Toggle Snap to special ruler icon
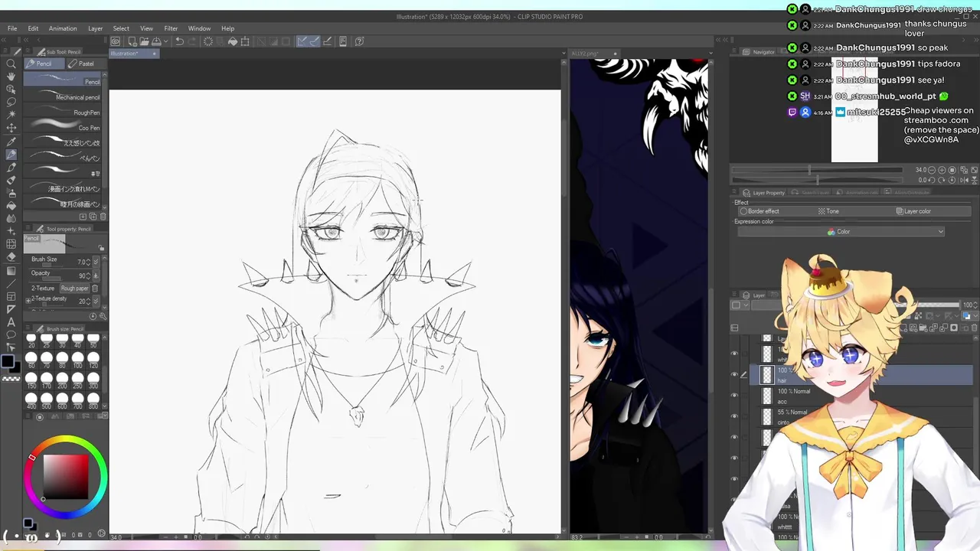This screenshot has width=980, height=551. click(314, 41)
